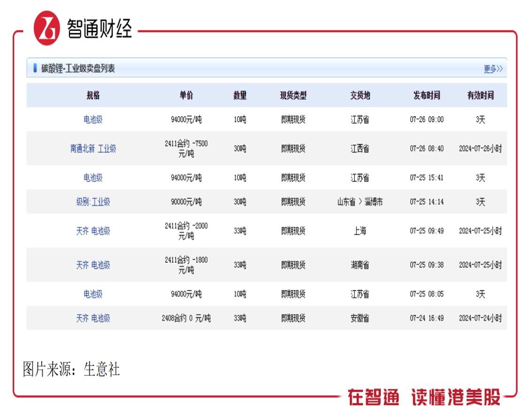The height and width of the screenshot is (420, 530).
Task: Open the 级别:工业级 listing link
Action: point(93,202)
